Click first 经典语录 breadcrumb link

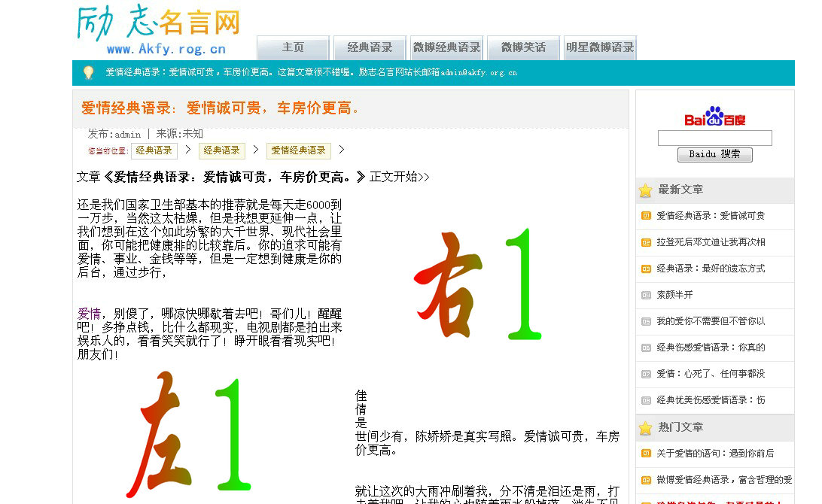[x=154, y=151]
